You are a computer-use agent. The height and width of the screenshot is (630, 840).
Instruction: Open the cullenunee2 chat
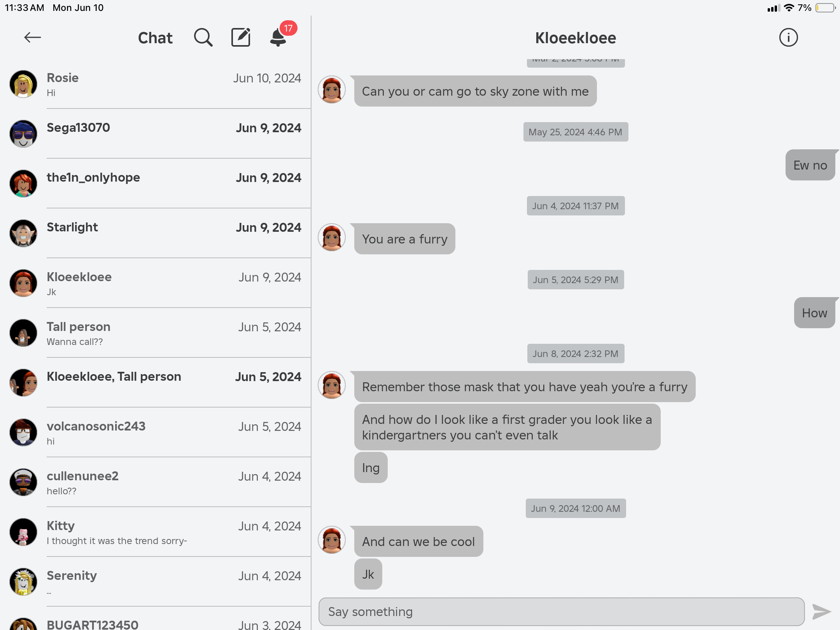tap(156, 482)
